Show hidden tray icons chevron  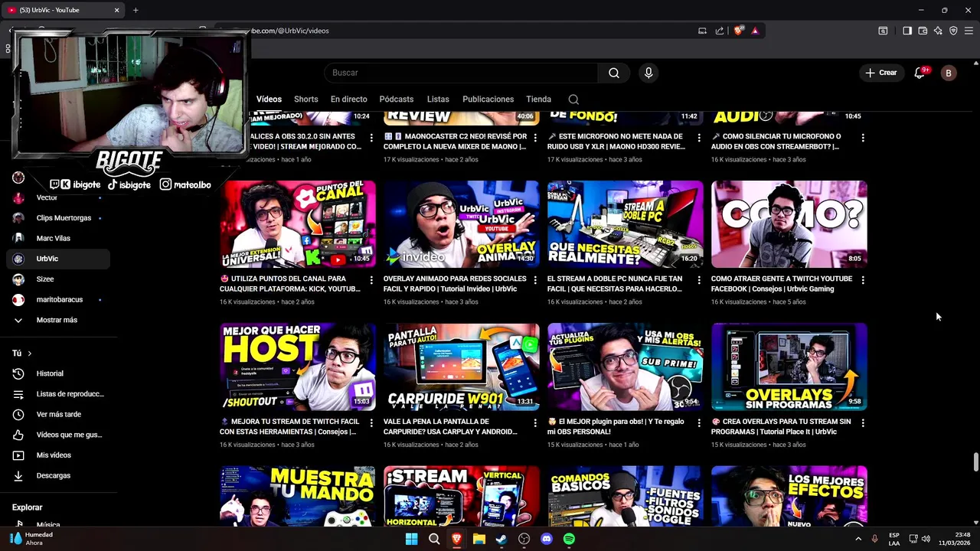point(857,539)
